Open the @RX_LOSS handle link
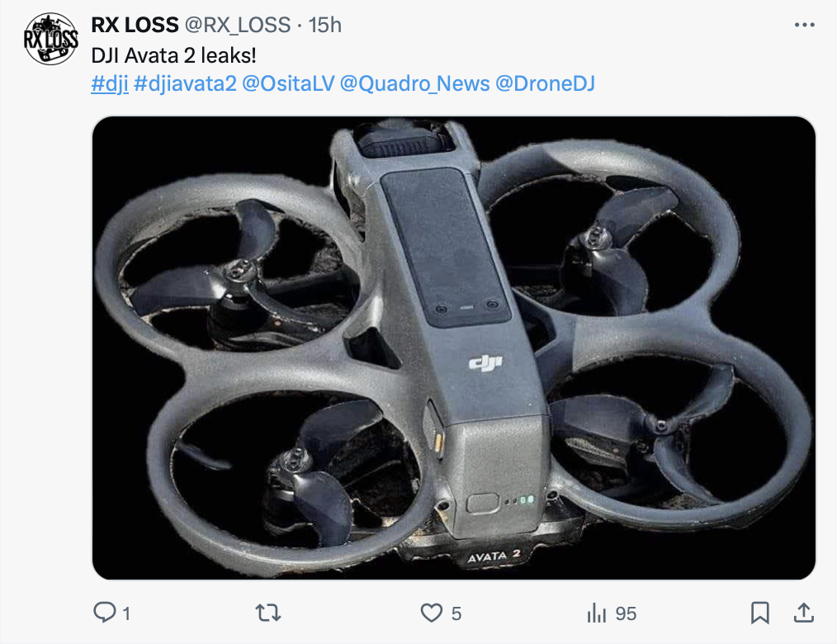 238,25
